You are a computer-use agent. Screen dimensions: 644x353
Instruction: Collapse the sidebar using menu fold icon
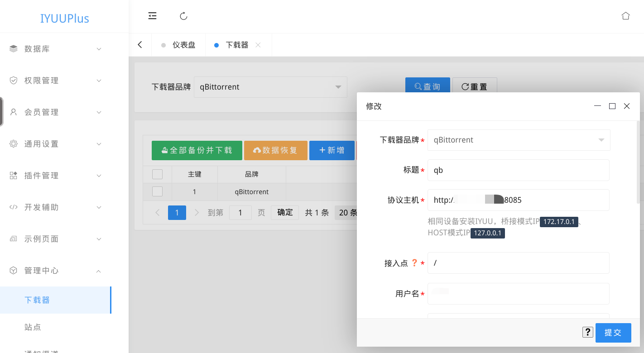click(x=152, y=16)
